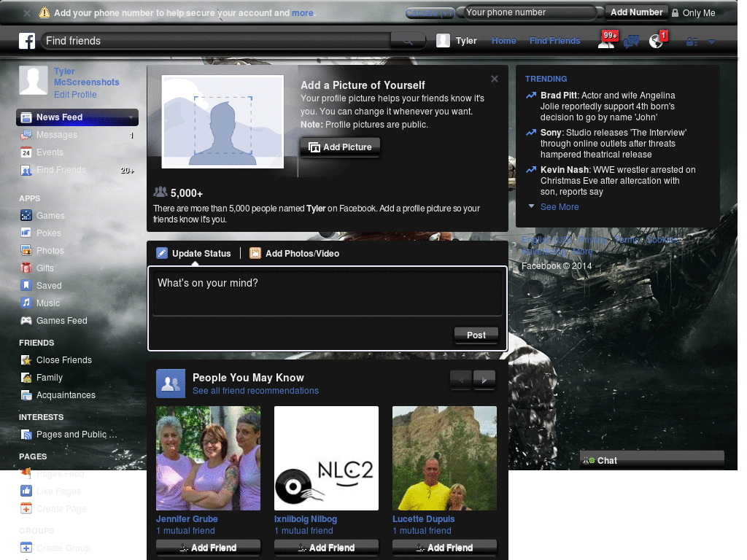Click the Post button

[x=476, y=335]
